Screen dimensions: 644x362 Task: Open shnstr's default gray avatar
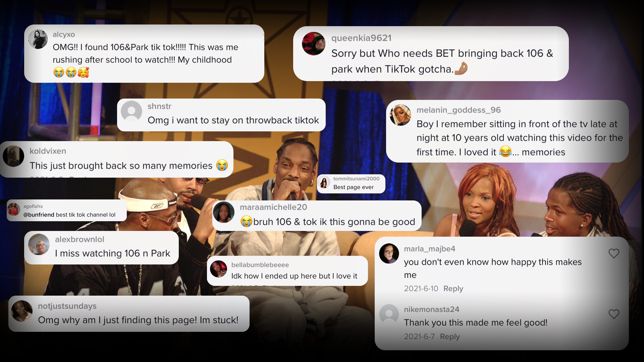click(x=131, y=112)
